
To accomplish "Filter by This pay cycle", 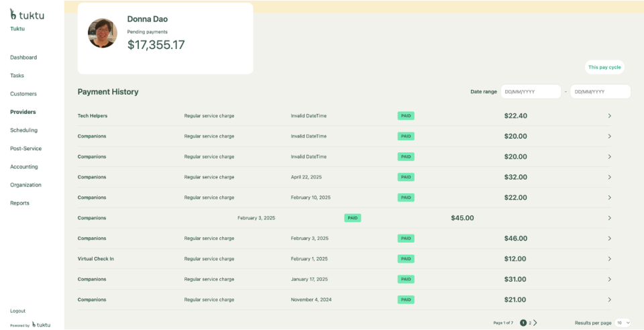I will coord(604,67).
